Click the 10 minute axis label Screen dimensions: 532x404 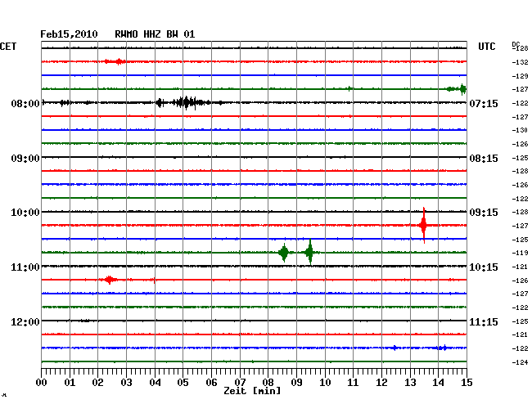(325, 383)
